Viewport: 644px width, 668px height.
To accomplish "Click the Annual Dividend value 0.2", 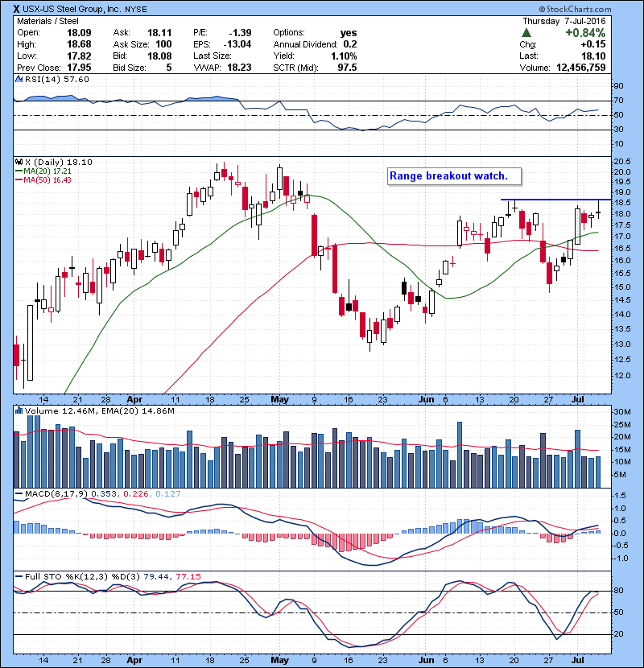I will tap(350, 44).
